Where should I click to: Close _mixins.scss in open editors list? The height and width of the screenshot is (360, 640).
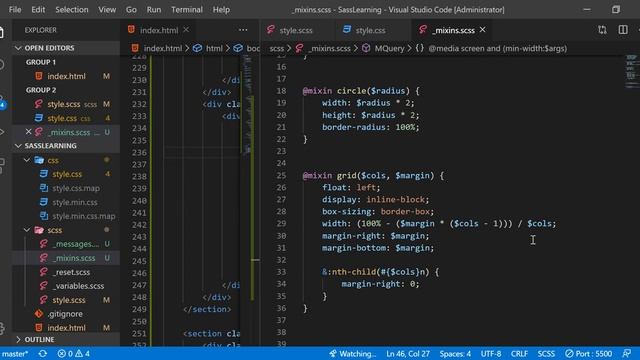(x=28, y=132)
